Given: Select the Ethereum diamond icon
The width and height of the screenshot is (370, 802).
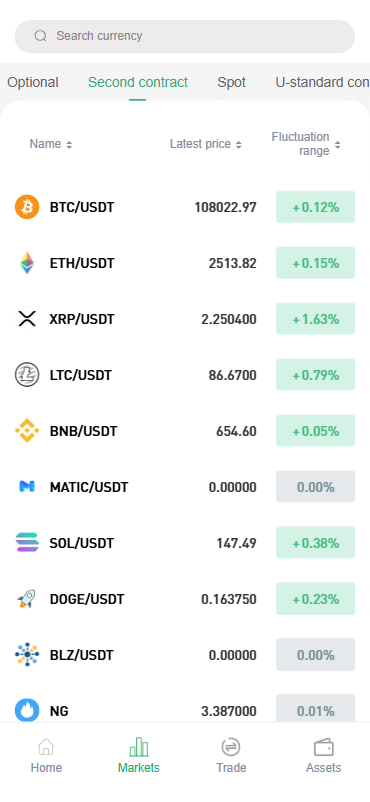Looking at the screenshot, I should (27, 263).
